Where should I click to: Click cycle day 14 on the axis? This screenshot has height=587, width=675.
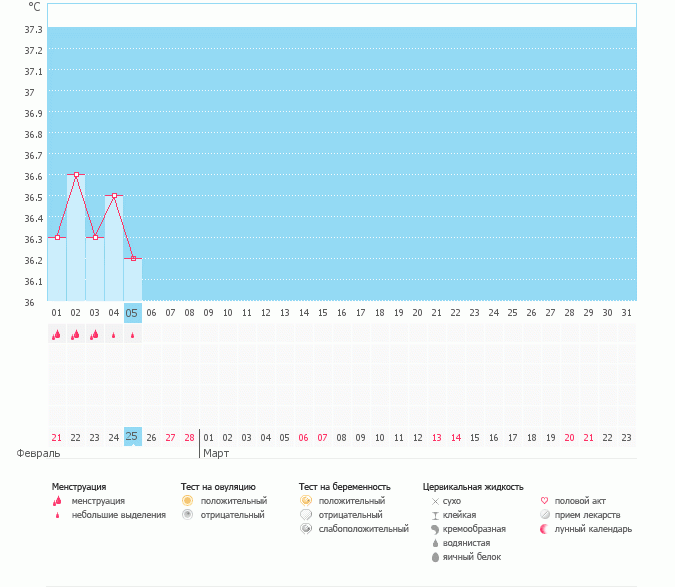pyautogui.click(x=303, y=312)
